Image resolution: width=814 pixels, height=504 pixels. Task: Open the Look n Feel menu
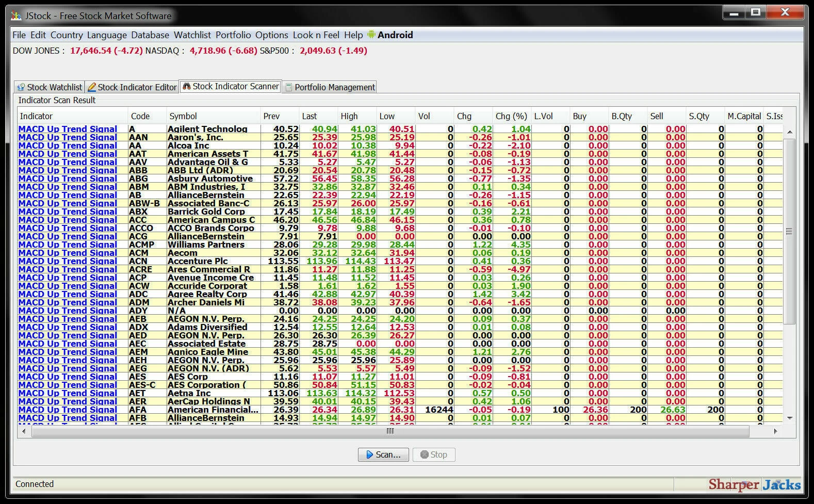pos(316,35)
